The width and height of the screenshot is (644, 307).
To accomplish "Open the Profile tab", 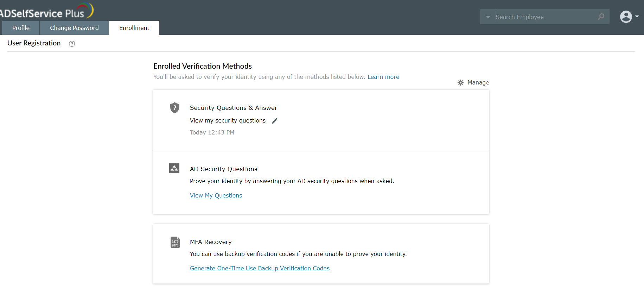I will [x=21, y=28].
